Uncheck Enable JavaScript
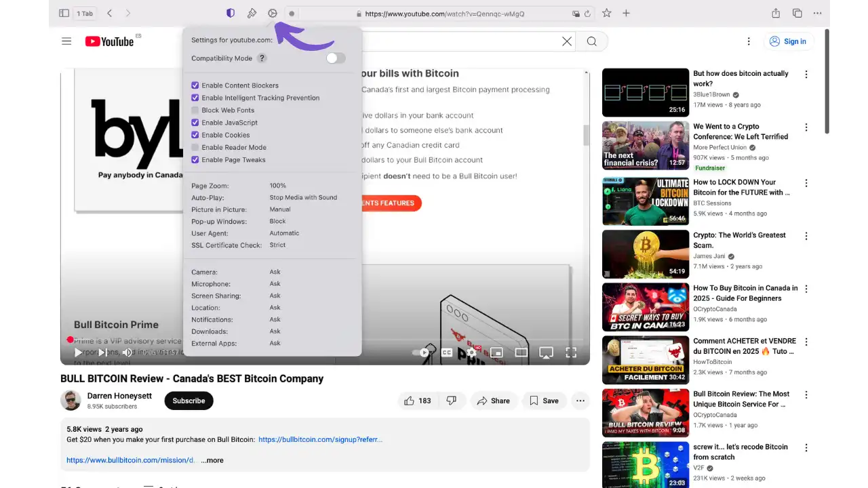The image size is (868, 488). point(195,123)
